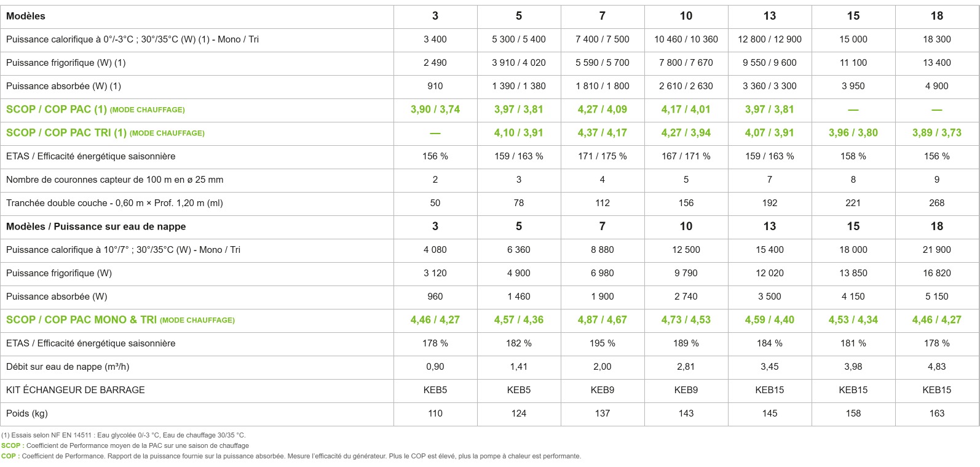Click the green SCOP footnote label
This screenshot has width=980, height=467.
[x=12, y=445]
